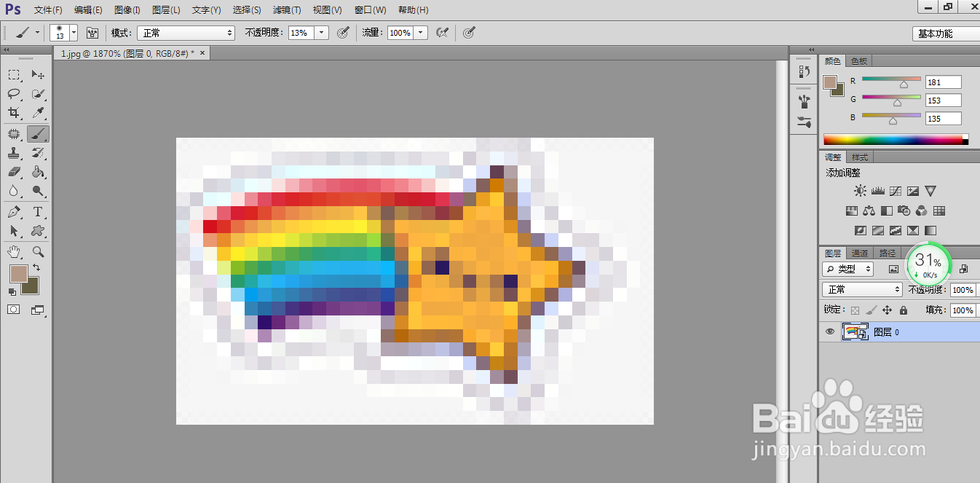Select the Move tool
Screen dimensions: 980x483
click(38, 75)
